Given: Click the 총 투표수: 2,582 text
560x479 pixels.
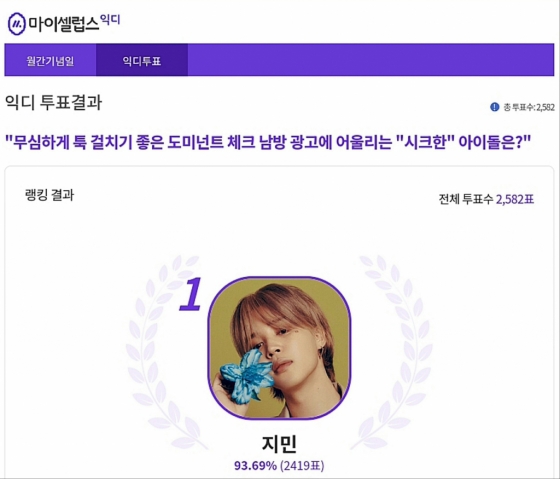Looking at the screenshot, I should (x=529, y=107).
